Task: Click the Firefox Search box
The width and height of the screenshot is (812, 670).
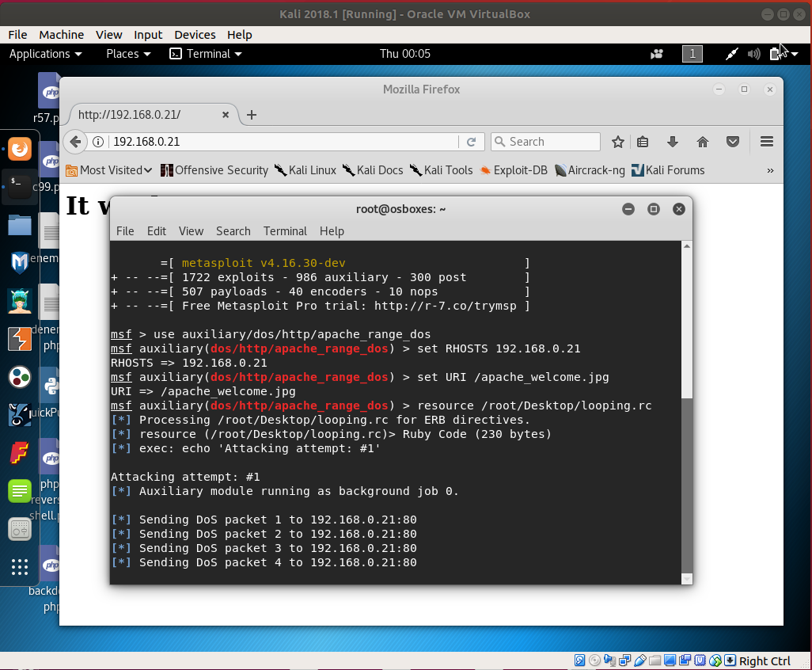Action: coord(546,142)
